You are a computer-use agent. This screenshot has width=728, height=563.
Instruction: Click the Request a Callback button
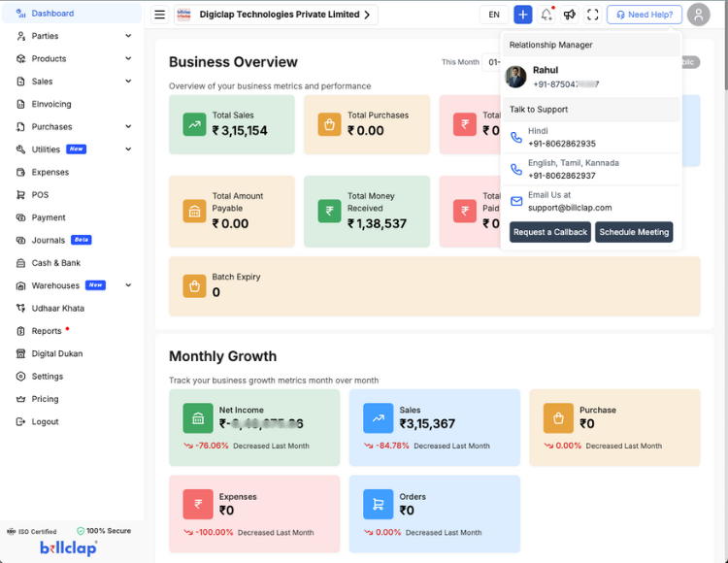549,232
